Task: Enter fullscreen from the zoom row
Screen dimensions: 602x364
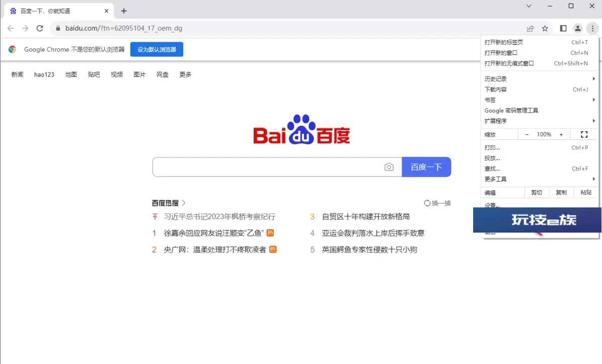Action: tap(584, 134)
